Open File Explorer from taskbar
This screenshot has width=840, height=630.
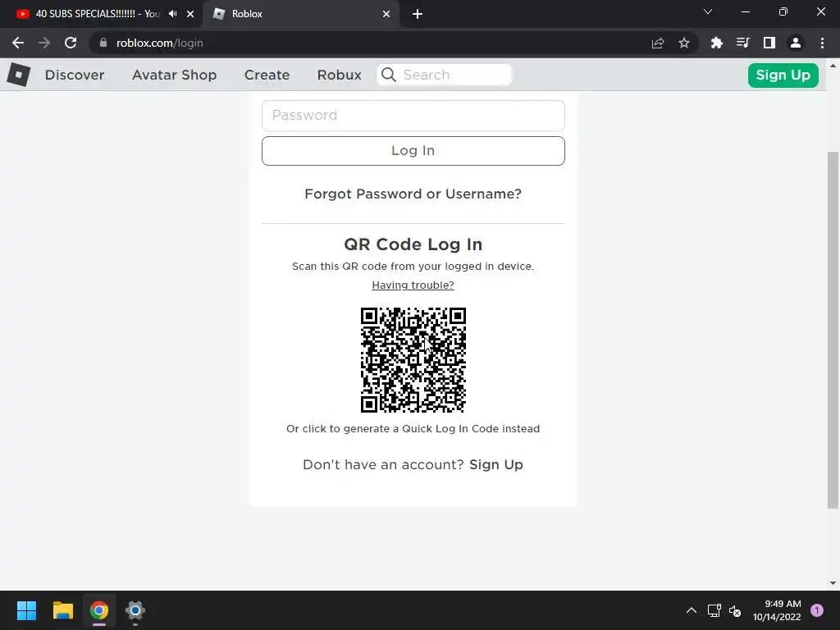coord(62,610)
